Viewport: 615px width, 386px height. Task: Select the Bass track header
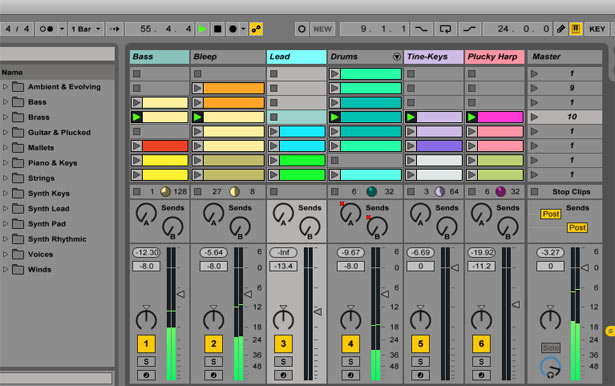tap(159, 57)
